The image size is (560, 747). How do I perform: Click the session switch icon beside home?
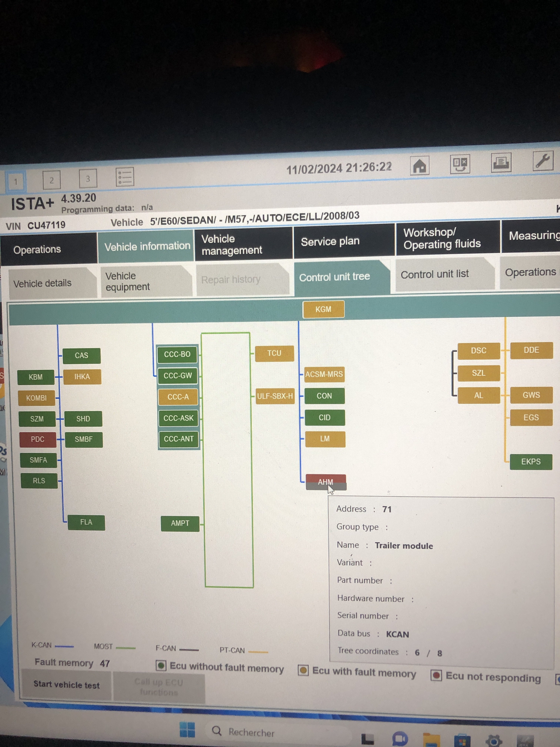(460, 164)
